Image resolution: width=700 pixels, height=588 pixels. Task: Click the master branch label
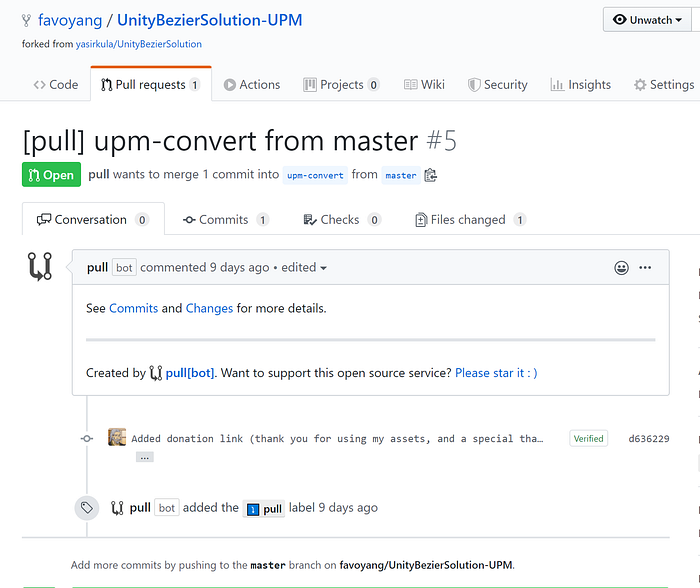pos(401,175)
